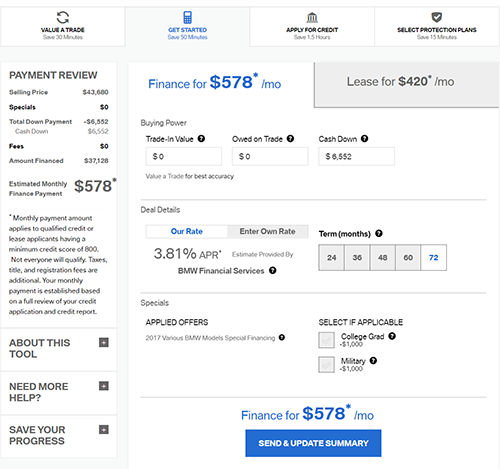
Task: Switch to the Lease for $420 tab
Action: click(x=406, y=85)
